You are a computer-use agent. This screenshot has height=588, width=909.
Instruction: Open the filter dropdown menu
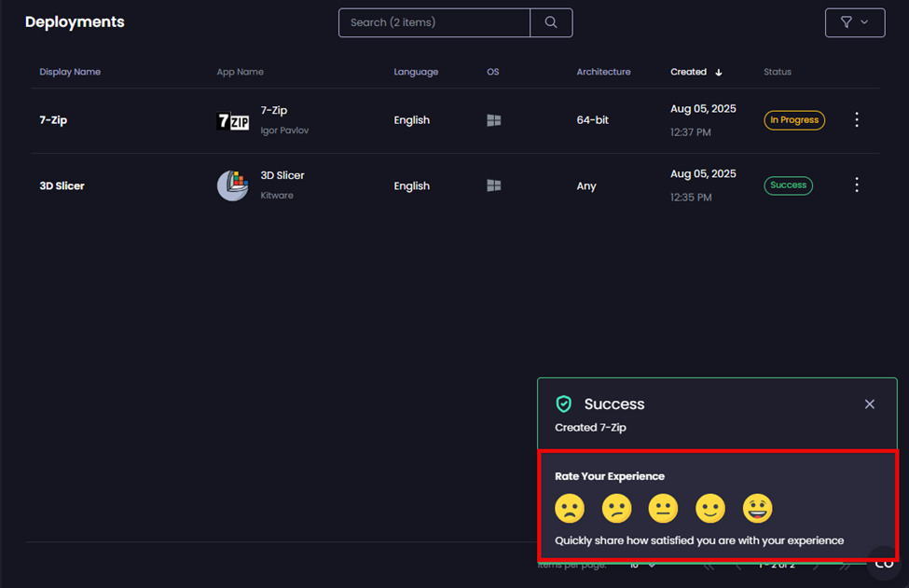pos(854,22)
